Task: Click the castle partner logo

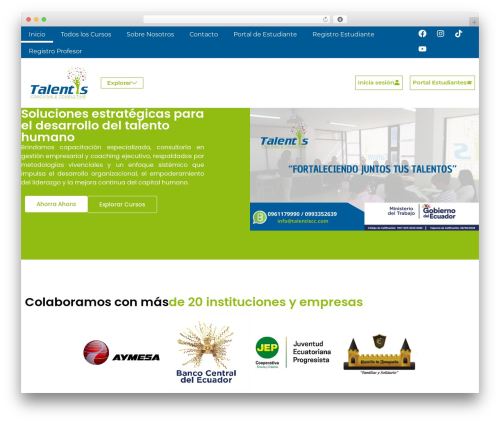Action: (379, 354)
